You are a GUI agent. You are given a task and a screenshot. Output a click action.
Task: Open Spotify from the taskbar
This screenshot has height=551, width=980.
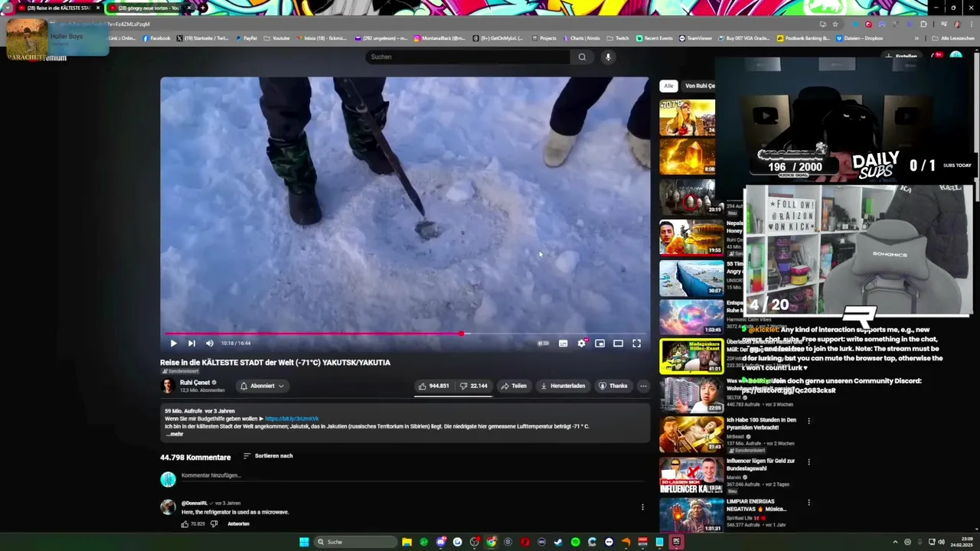[x=575, y=542]
